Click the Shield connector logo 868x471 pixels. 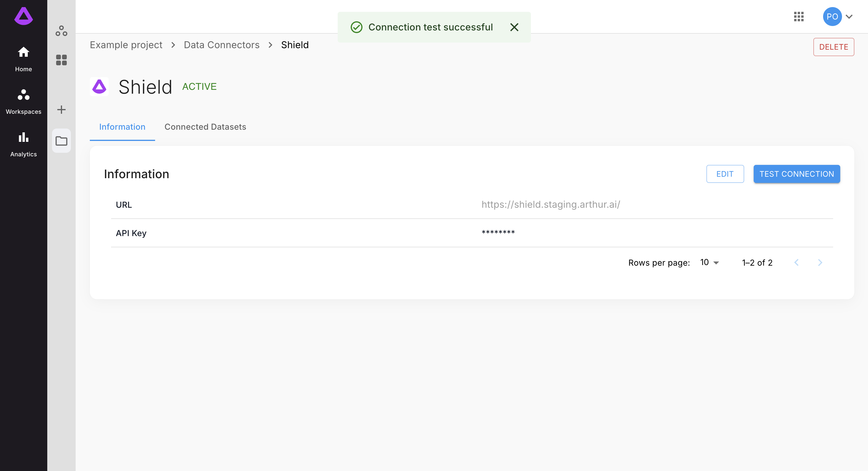pos(99,87)
